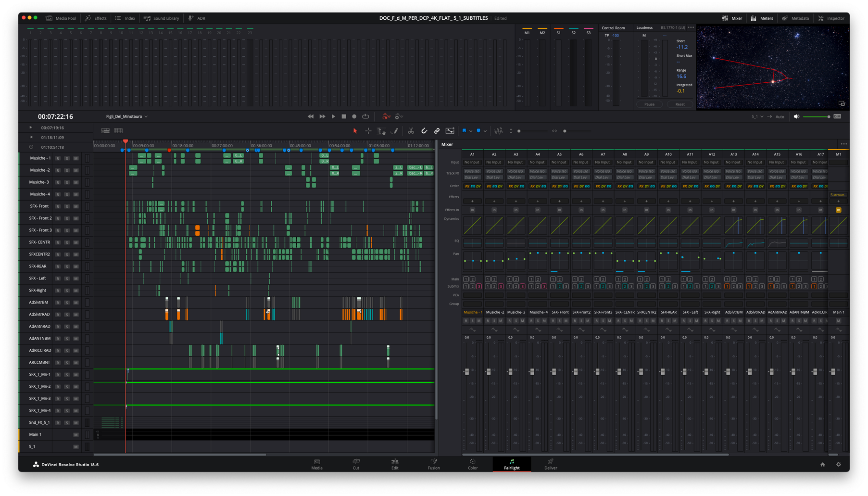Open project settings gear icon

tap(839, 464)
